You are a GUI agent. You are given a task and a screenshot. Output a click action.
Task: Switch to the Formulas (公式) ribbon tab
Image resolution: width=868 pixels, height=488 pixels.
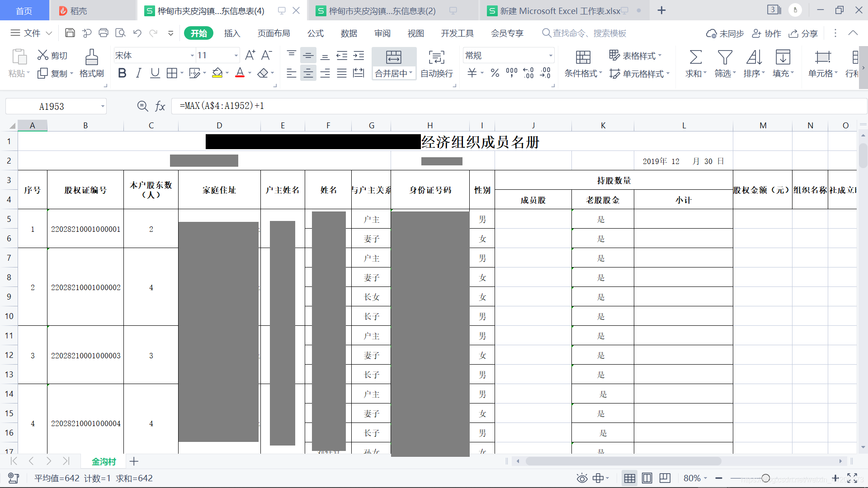point(315,33)
